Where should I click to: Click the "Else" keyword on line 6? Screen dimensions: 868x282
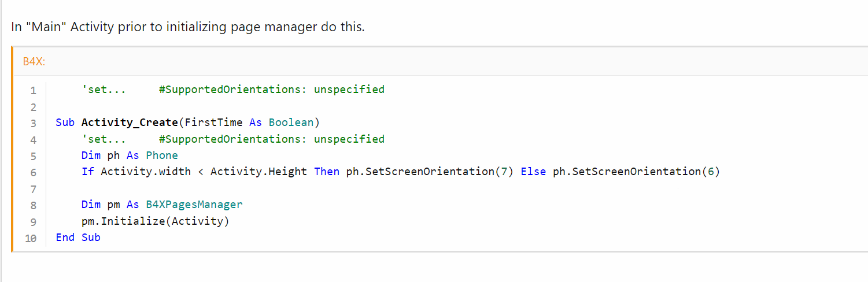click(x=533, y=172)
